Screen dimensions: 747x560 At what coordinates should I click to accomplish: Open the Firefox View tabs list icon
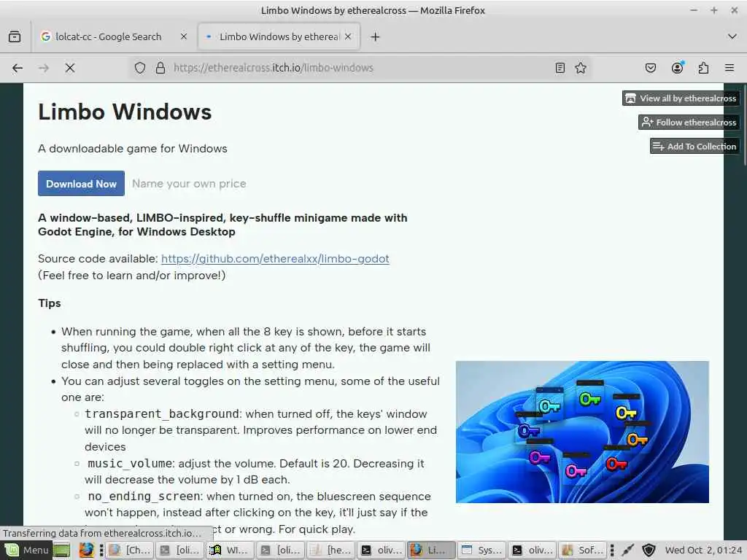15,36
